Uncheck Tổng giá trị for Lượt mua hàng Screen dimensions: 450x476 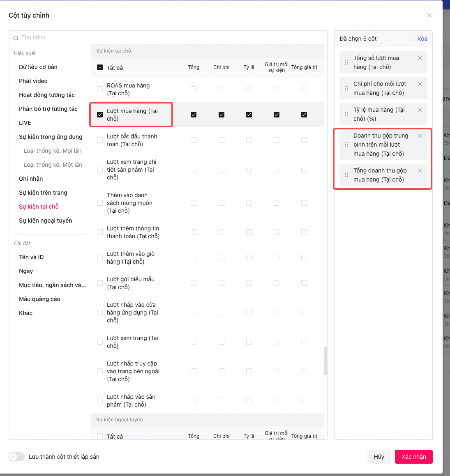click(x=304, y=115)
